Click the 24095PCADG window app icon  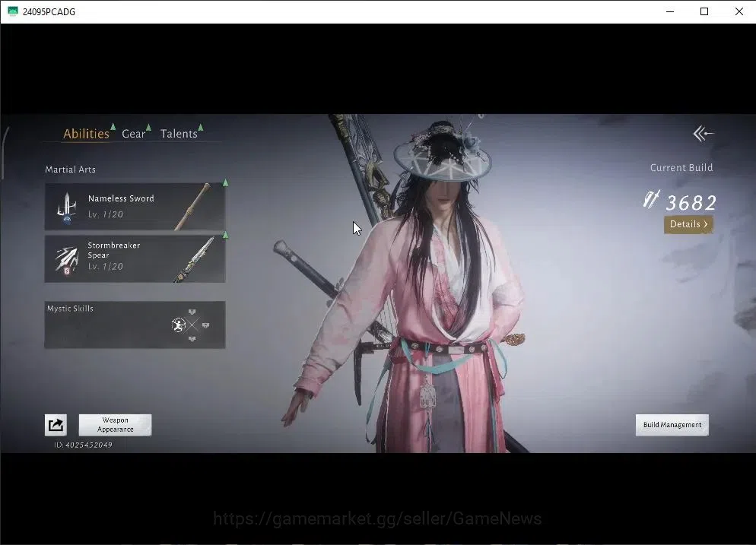click(12, 11)
